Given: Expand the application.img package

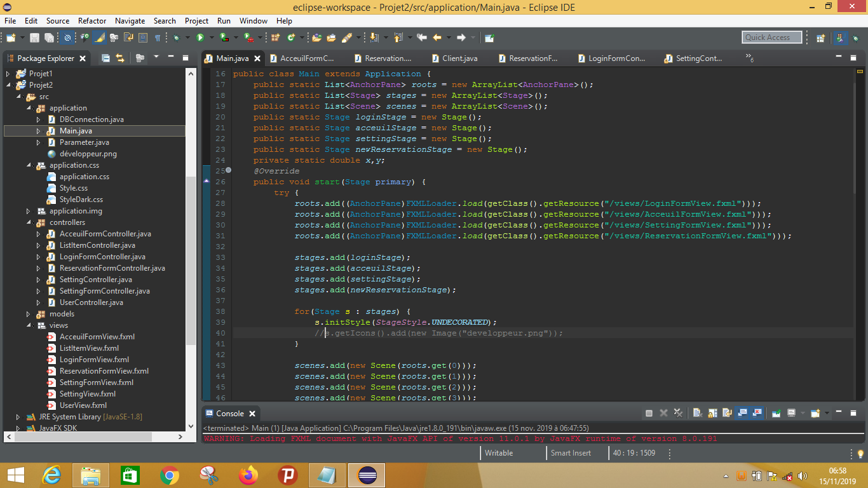Looking at the screenshot, I should point(29,211).
